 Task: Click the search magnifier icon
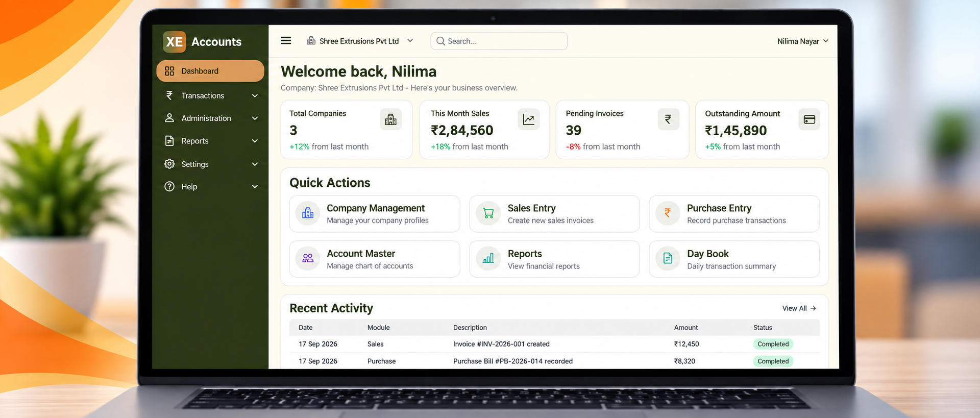point(440,41)
